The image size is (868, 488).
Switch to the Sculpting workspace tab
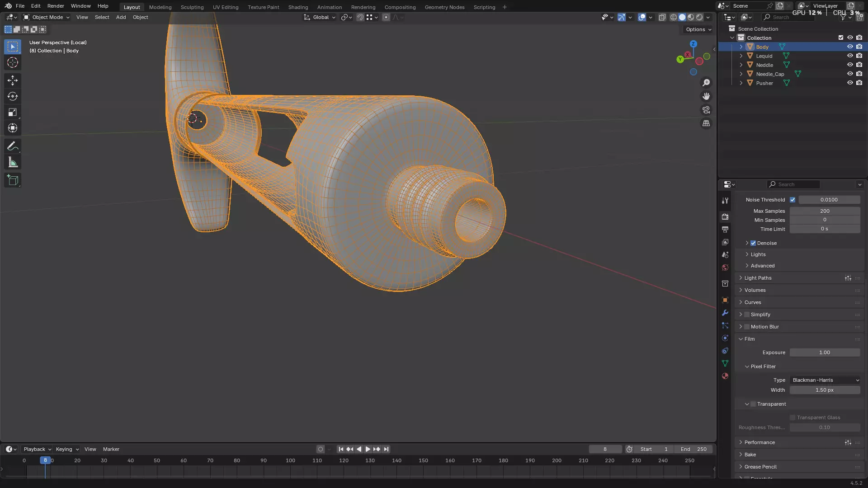(x=192, y=7)
